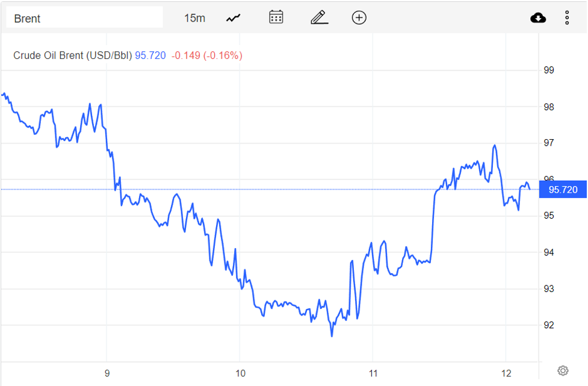Viewport: 588px width, 386px height.
Task: Click the 12 date label on the x-axis
Action: (x=506, y=373)
